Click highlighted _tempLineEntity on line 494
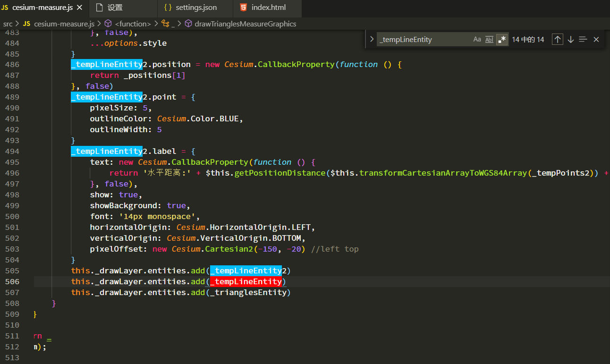The width and height of the screenshot is (610, 364). pos(107,152)
